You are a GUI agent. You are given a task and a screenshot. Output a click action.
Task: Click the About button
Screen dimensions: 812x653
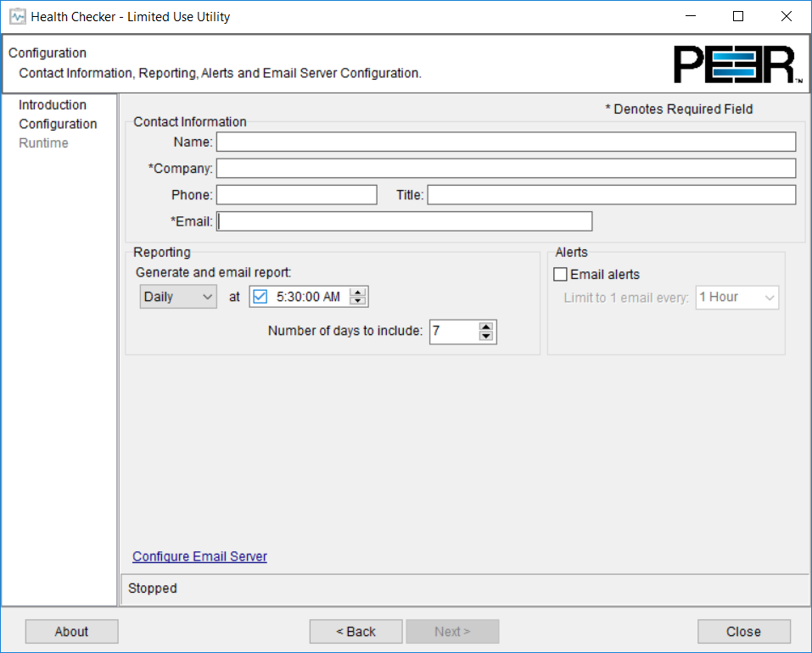coord(71,631)
